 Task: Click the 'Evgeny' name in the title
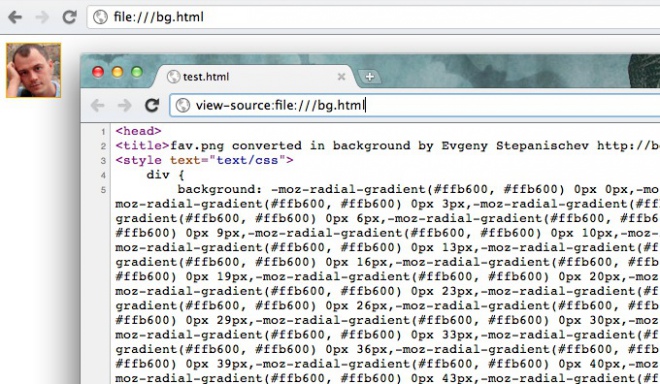click(465, 146)
